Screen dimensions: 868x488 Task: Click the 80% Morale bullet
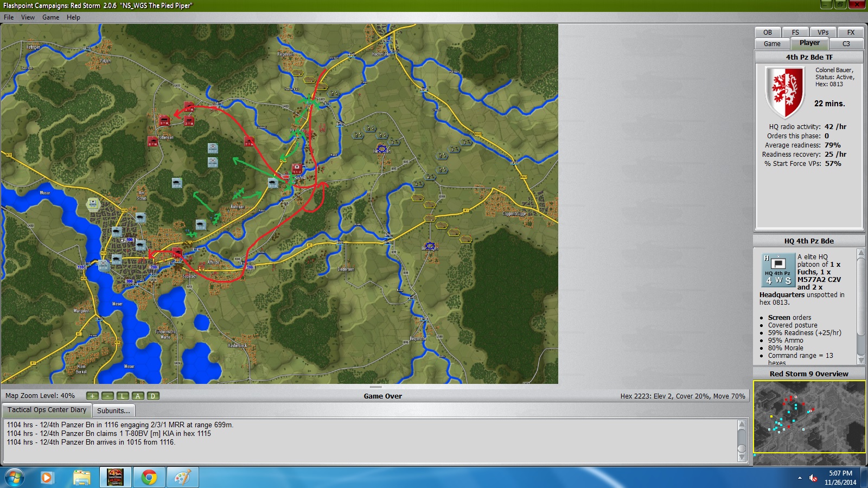click(785, 348)
